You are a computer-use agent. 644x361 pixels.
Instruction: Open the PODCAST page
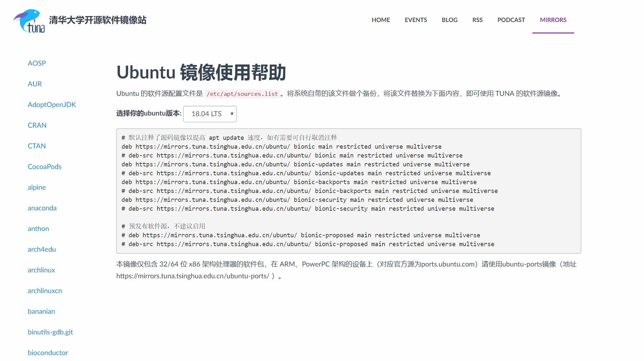point(511,20)
